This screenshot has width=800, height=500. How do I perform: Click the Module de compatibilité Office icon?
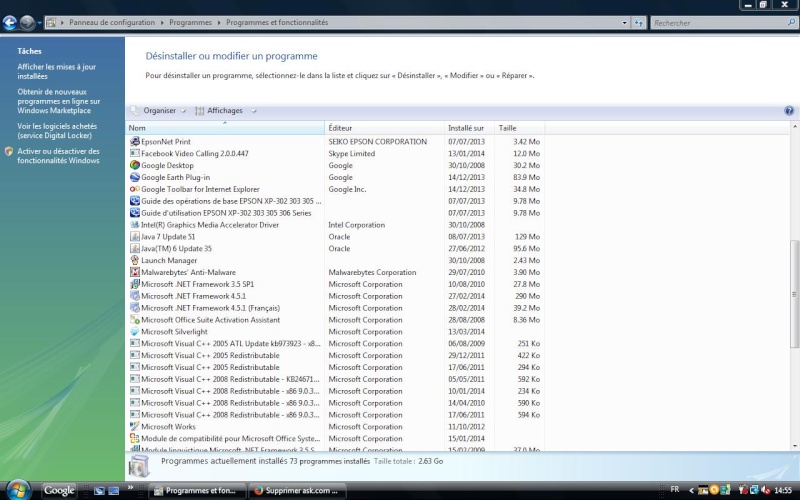[x=135, y=438]
